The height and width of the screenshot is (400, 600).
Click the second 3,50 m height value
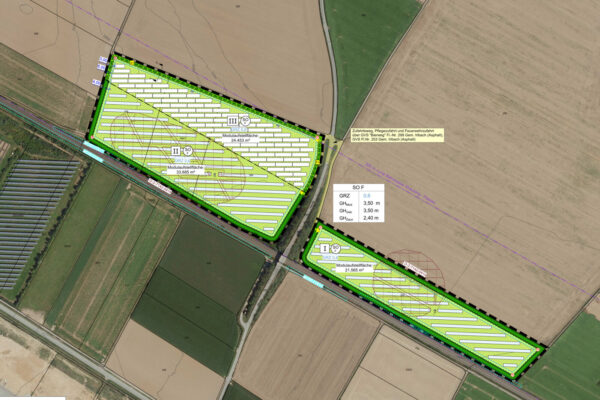[x=371, y=211]
